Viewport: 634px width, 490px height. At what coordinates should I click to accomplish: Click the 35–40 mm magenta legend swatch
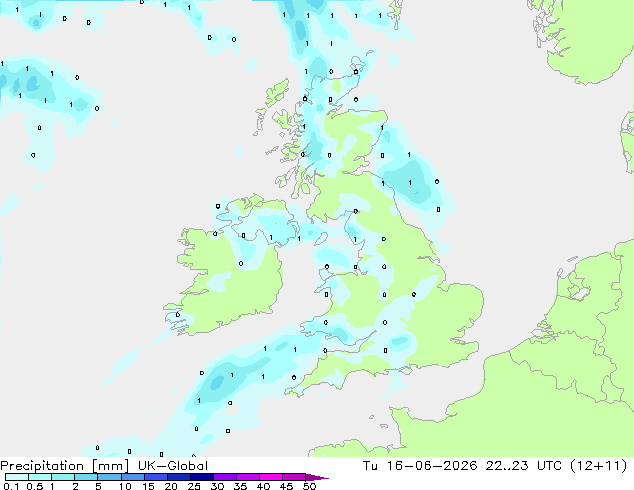[x=247, y=477]
